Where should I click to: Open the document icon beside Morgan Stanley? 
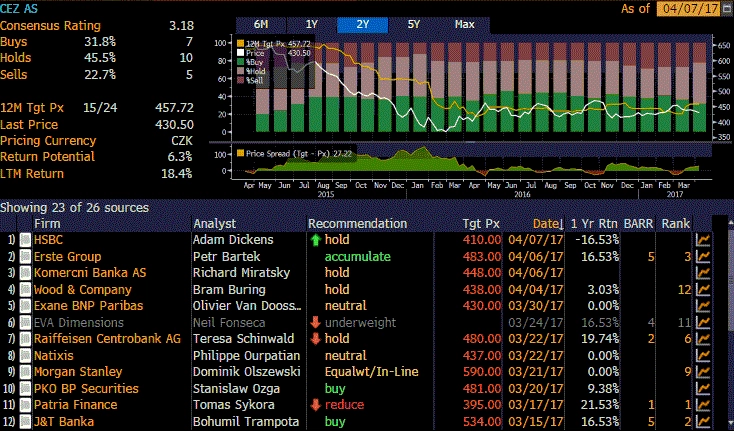(x=25, y=372)
